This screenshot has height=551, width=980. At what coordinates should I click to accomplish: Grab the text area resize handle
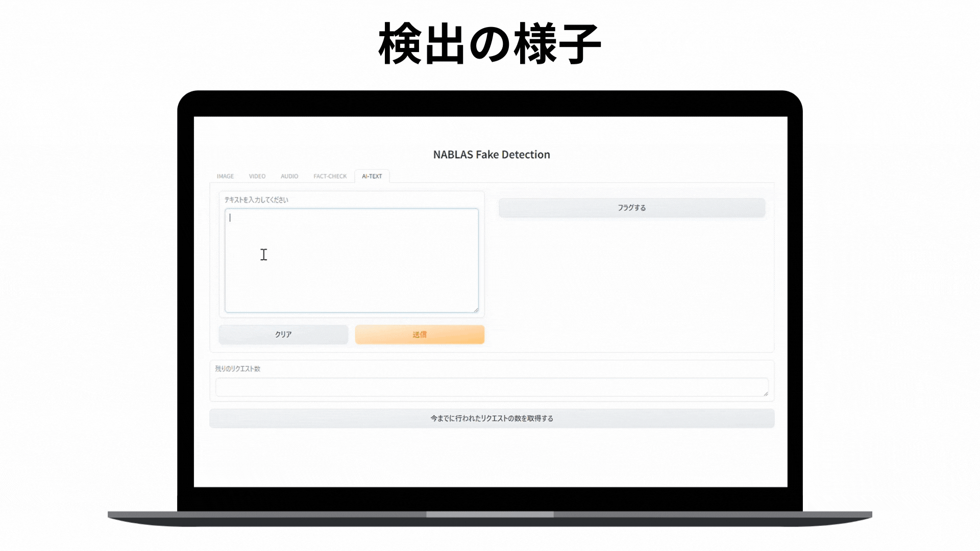tap(476, 310)
